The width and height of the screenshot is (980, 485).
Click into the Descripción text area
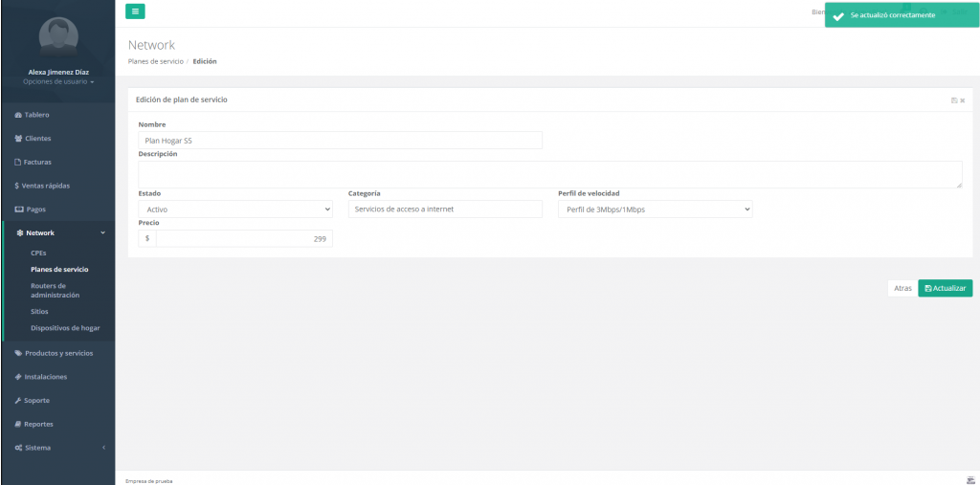click(550, 174)
